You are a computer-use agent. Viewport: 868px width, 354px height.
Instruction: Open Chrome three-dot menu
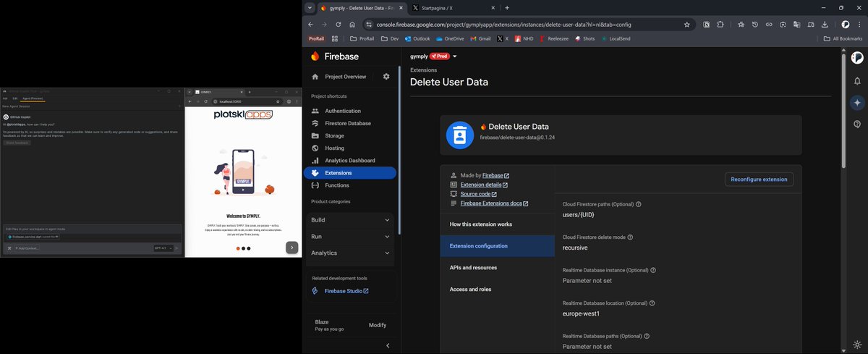[x=859, y=24]
